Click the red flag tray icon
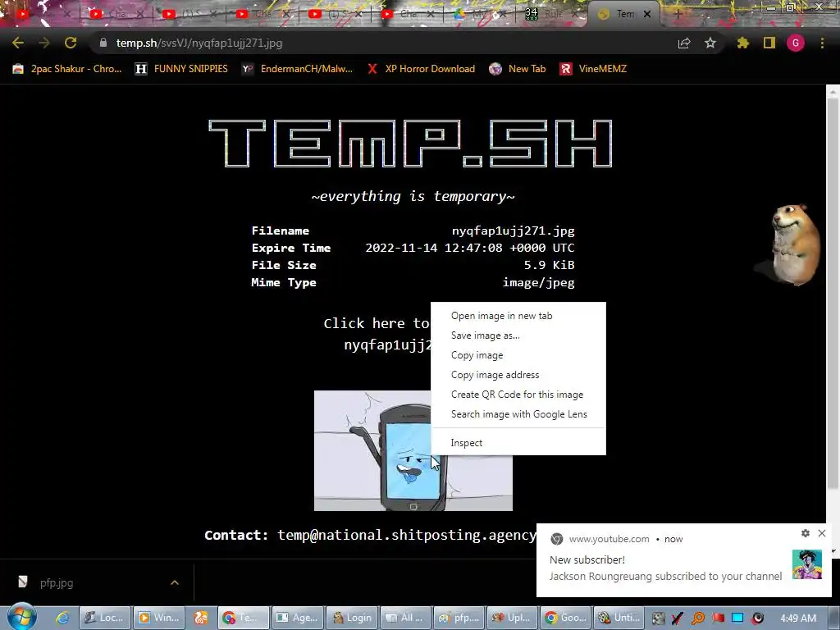Screen dimensions: 840x630 718,618
